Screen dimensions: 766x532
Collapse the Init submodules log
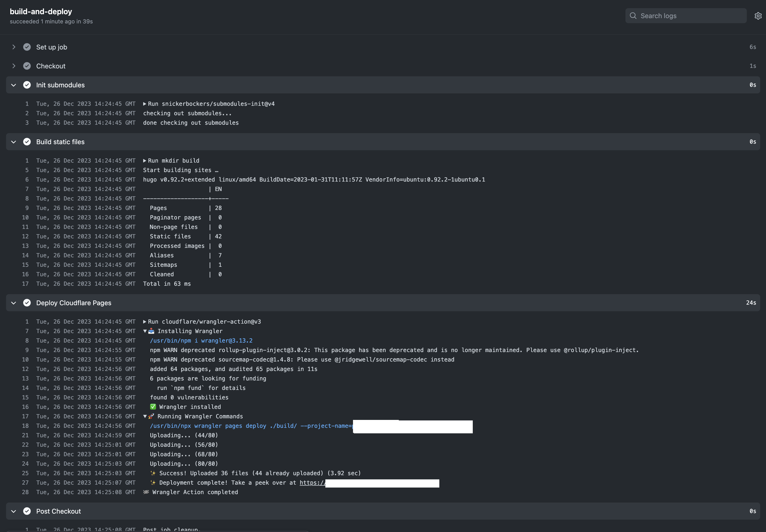(x=14, y=85)
